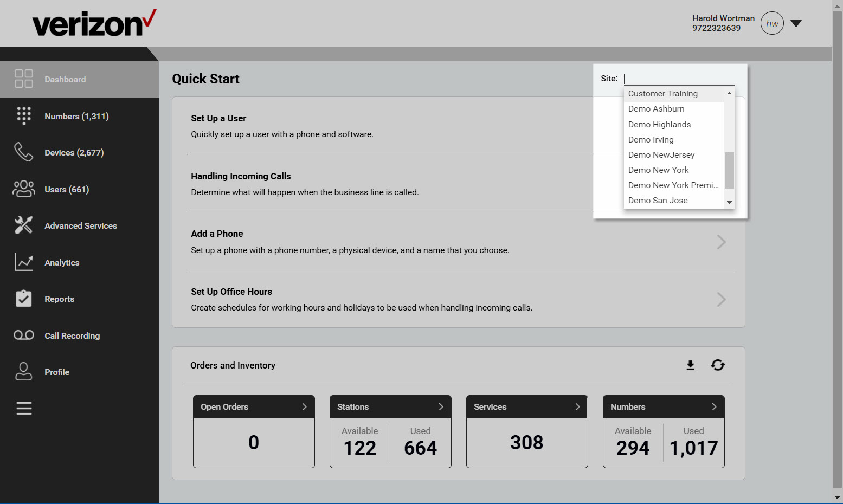This screenshot has height=504, width=843.
Task: Click the site list scroll-up arrow
Action: (x=729, y=93)
